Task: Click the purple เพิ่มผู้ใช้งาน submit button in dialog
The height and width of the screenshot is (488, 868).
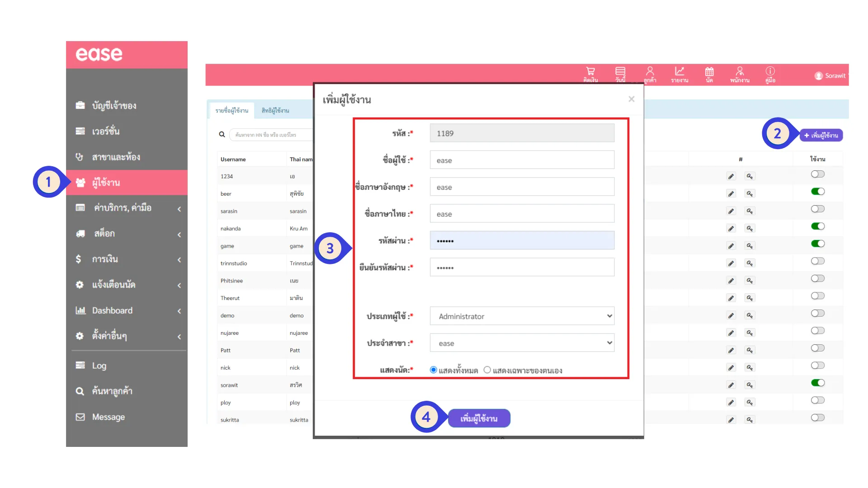Action: point(479,418)
